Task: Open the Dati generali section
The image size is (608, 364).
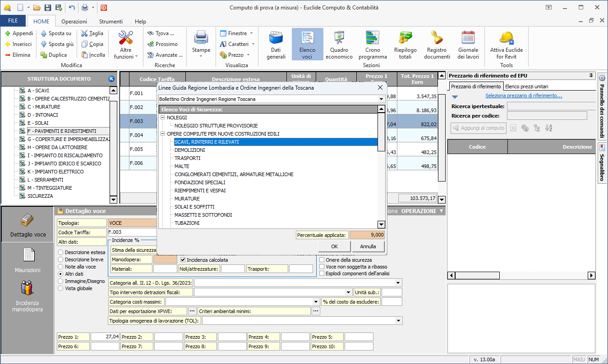Action: pos(276,45)
